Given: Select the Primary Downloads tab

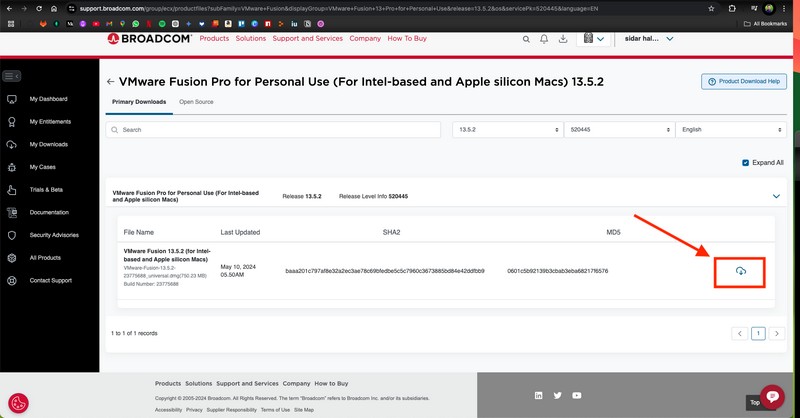Looking at the screenshot, I should tap(139, 102).
